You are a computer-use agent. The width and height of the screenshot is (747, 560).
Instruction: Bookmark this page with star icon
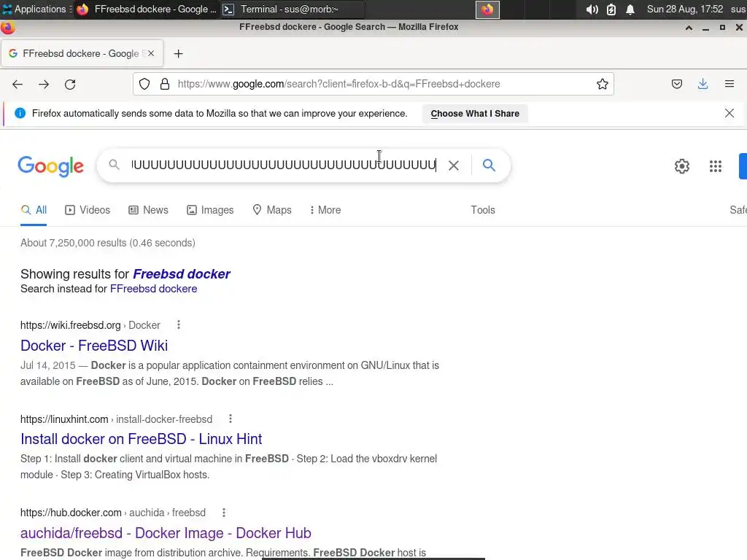[602, 85]
